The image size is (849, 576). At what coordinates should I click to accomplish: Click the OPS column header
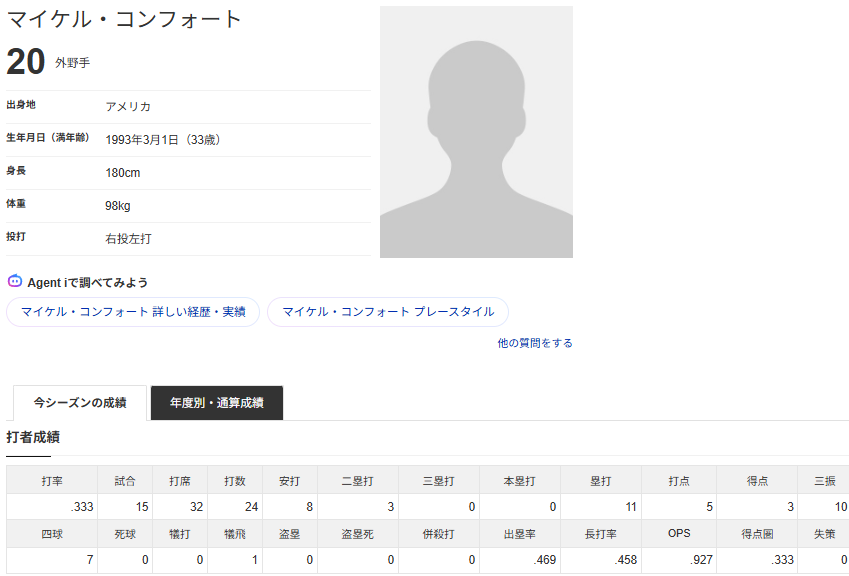point(679,533)
